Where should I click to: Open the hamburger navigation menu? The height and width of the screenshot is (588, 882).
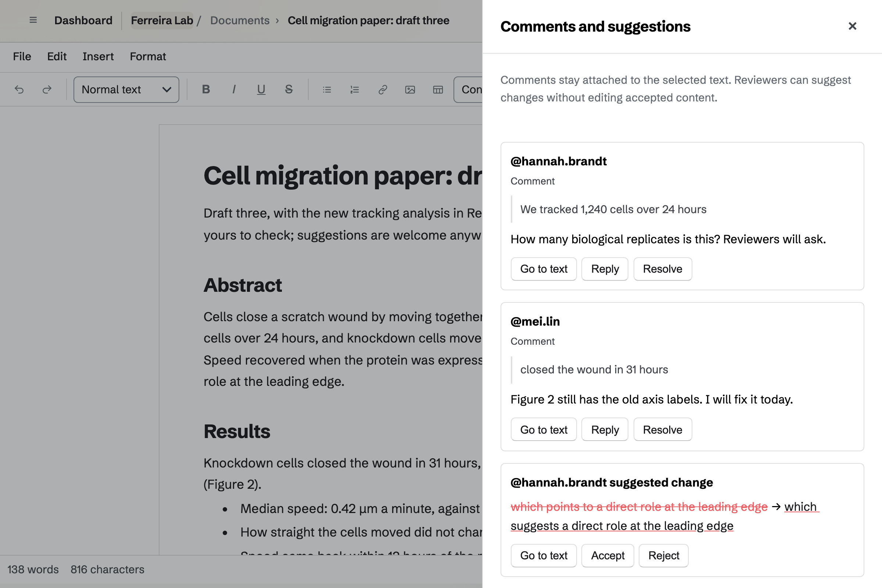click(33, 20)
